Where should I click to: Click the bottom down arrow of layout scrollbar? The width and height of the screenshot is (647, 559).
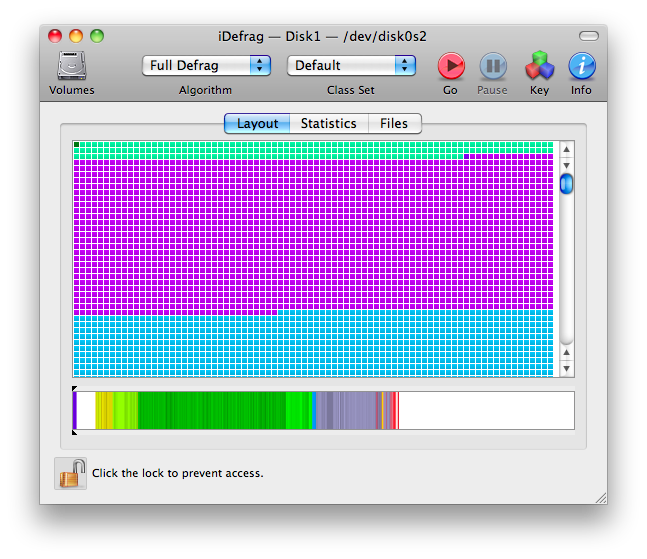coord(567,368)
